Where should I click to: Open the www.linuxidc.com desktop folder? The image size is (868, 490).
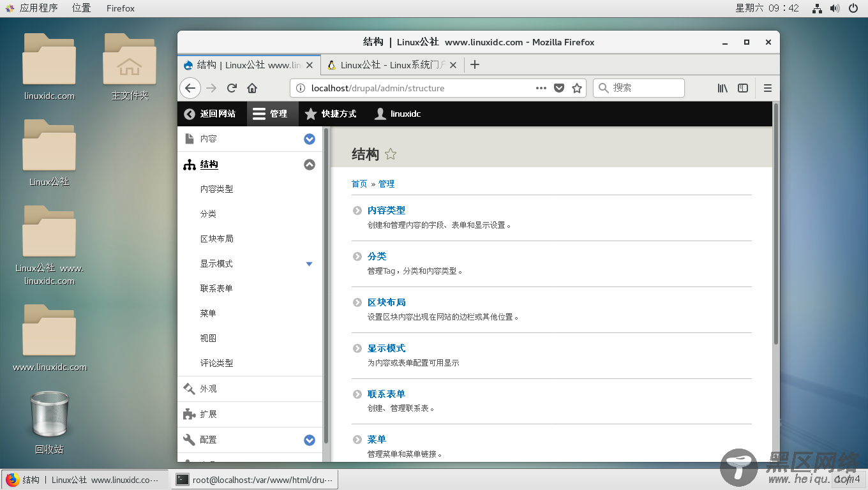pyautogui.click(x=49, y=338)
